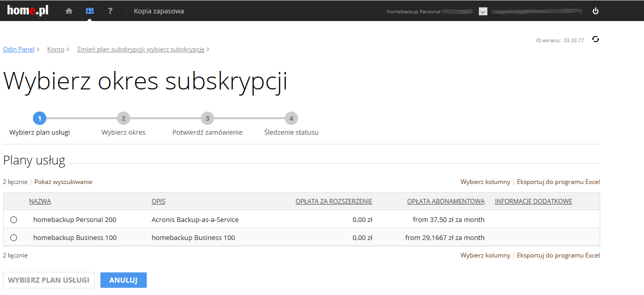Click the from 29,1667 zł za month price

tap(445, 237)
